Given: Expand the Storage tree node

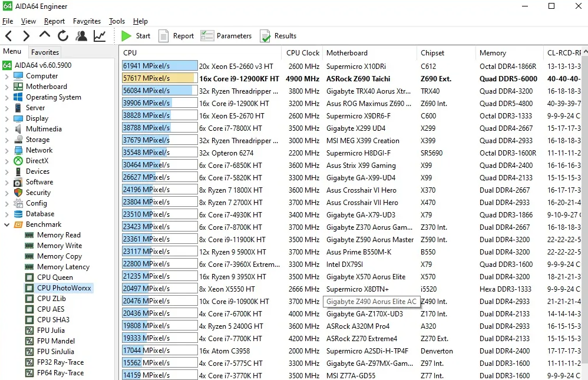Looking at the screenshot, I should tap(6, 140).
